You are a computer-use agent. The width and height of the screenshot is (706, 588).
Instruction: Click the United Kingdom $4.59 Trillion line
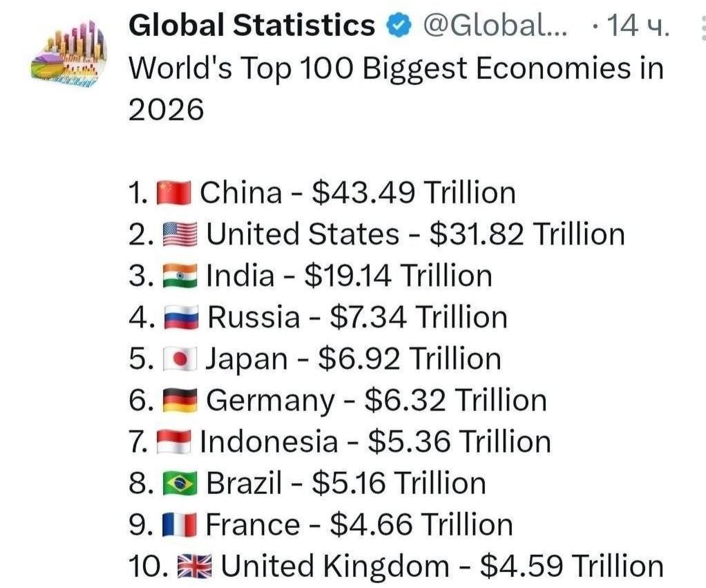click(x=397, y=567)
